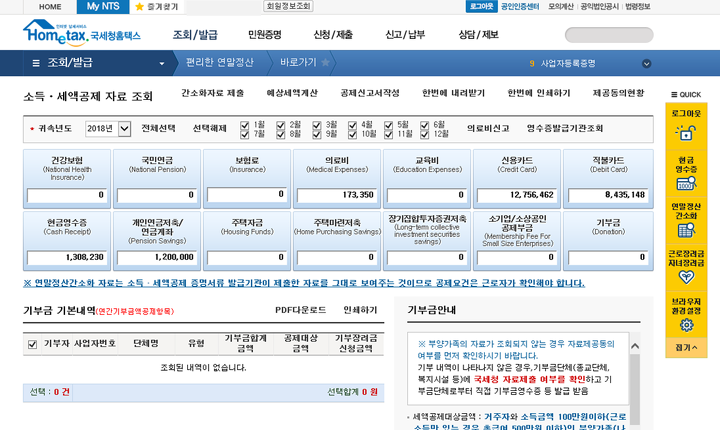720x430 pixels.
Task: Open the 직불카드 (Debit Card) tile
Action: click(608, 178)
